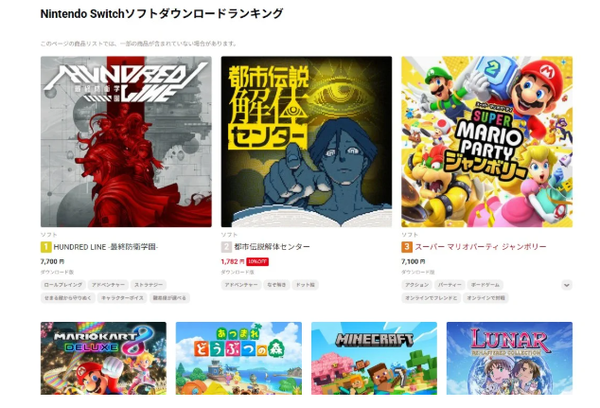Open the LUNAR Remastered Collection thumbnail
Image resolution: width=600 pixels, height=408 pixels.
tap(509, 358)
